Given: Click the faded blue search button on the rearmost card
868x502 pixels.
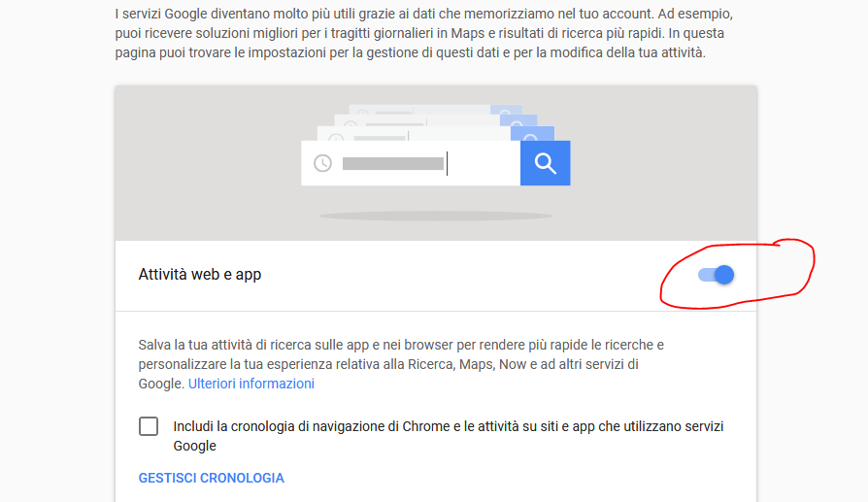Looking at the screenshot, I should tap(506, 110).
